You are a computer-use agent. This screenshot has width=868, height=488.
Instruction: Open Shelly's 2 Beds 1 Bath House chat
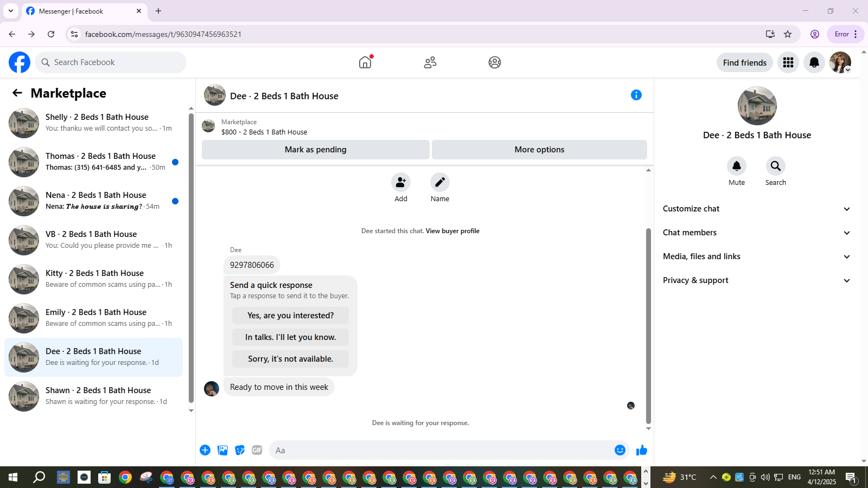point(93,123)
